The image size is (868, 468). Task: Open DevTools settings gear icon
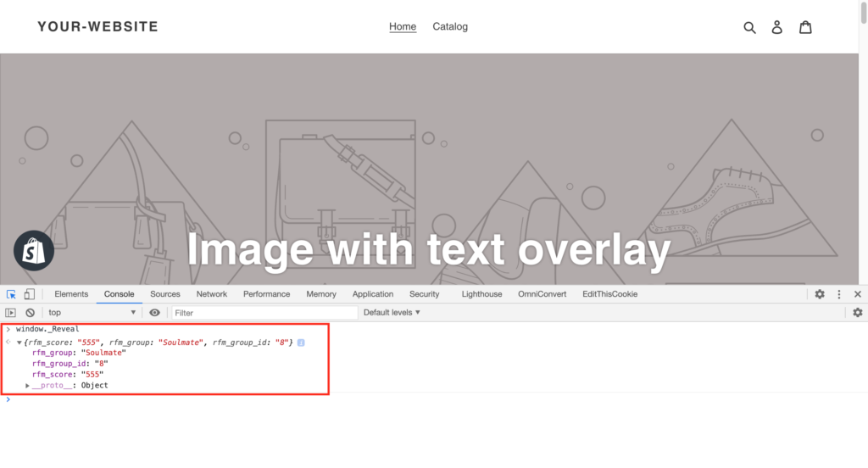coord(820,294)
